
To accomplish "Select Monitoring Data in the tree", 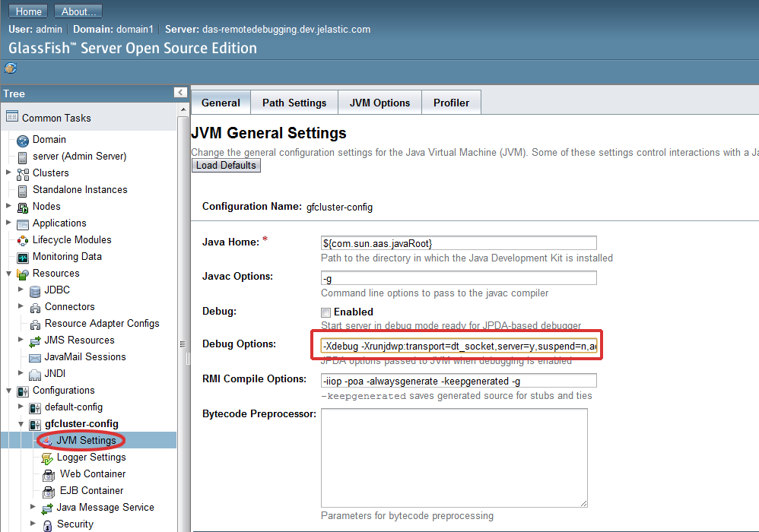I will click(67, 257).
